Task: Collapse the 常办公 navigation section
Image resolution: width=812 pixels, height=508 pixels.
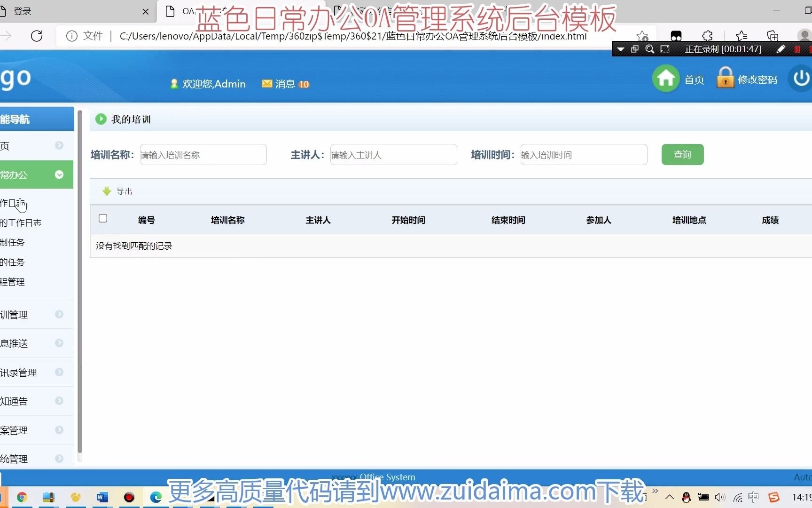Action: tap(59, 175)
